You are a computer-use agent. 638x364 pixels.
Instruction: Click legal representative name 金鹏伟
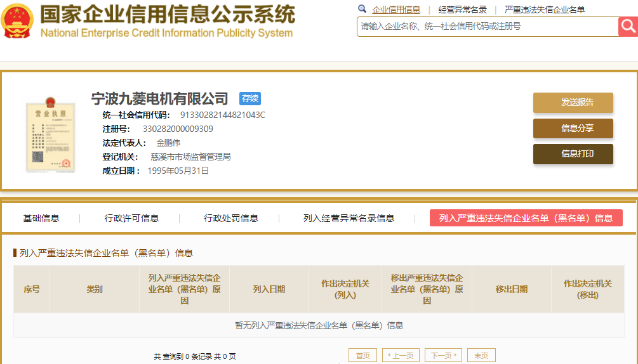[x=168, y=143]
